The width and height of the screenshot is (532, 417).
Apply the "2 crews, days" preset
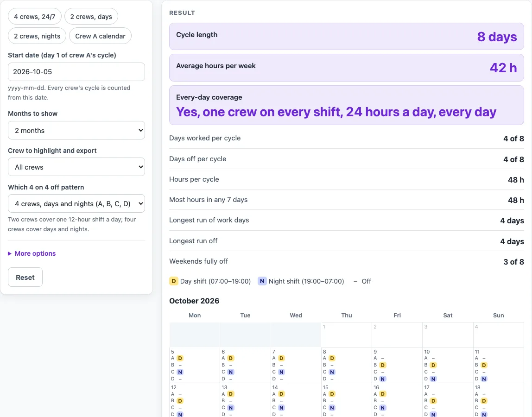coord(91,17)
